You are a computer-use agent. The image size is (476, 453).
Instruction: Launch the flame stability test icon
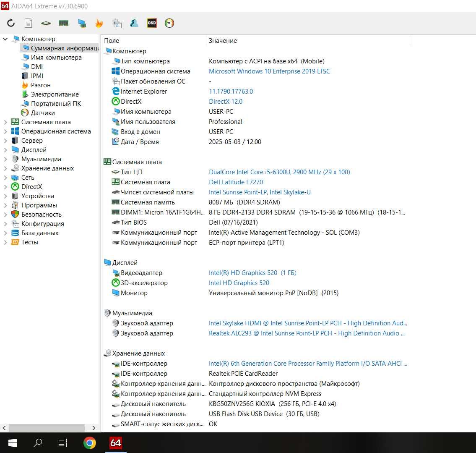click(x=99, y=23)
